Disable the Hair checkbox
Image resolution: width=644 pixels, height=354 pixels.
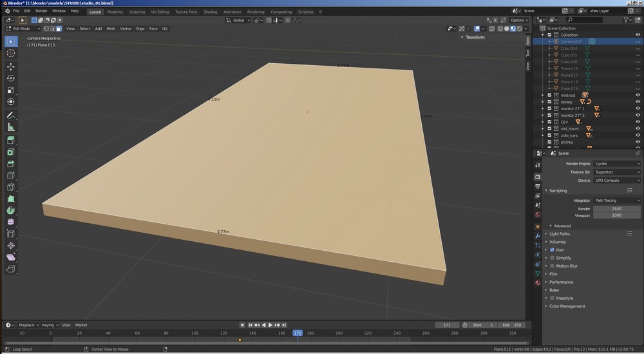pos(552,250)
